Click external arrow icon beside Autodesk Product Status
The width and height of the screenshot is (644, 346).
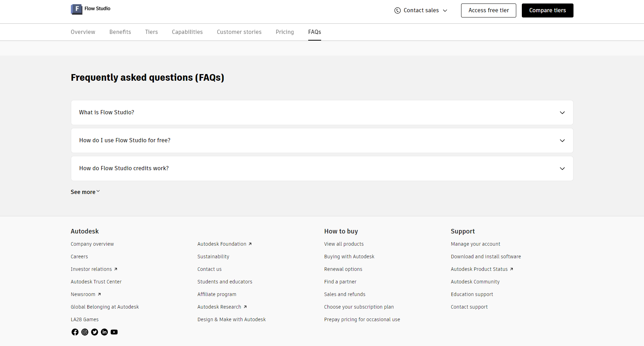tap(511, 269)
